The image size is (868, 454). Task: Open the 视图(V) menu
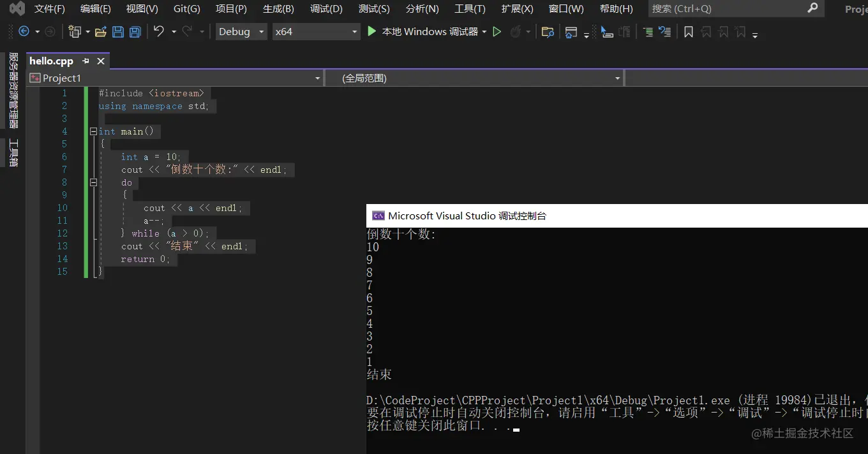(x=142, y=8)
